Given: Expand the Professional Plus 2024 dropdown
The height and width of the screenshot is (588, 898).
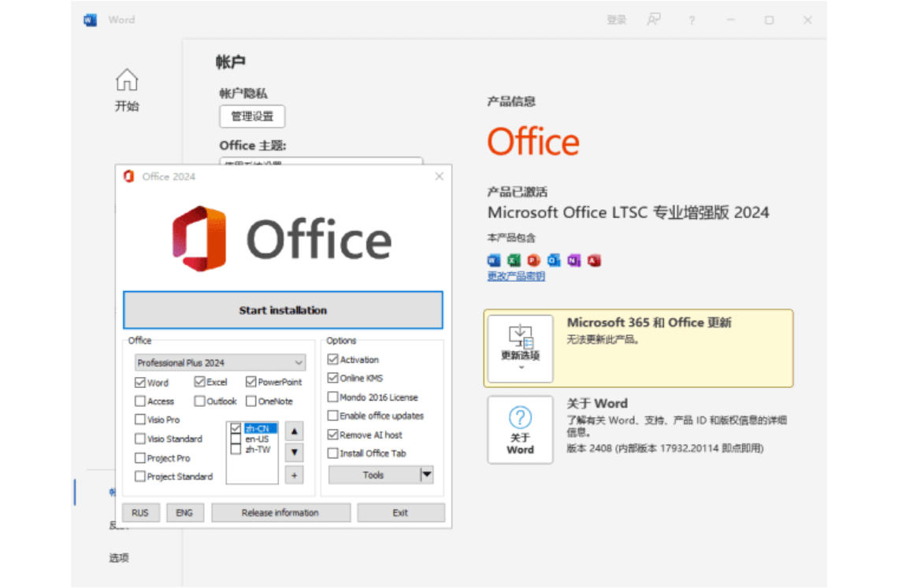Looking at the screenshot, I should [x=299, y=363].
